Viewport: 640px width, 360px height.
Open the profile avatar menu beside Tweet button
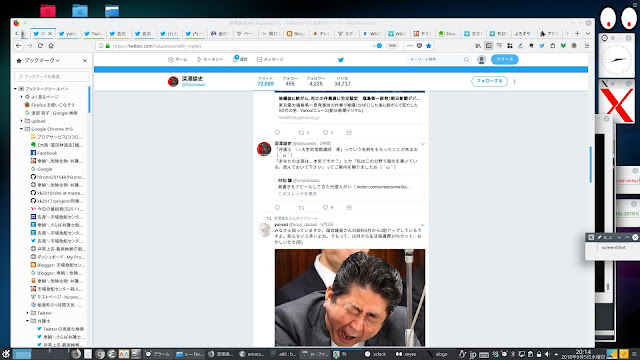[x=481, y=60]
